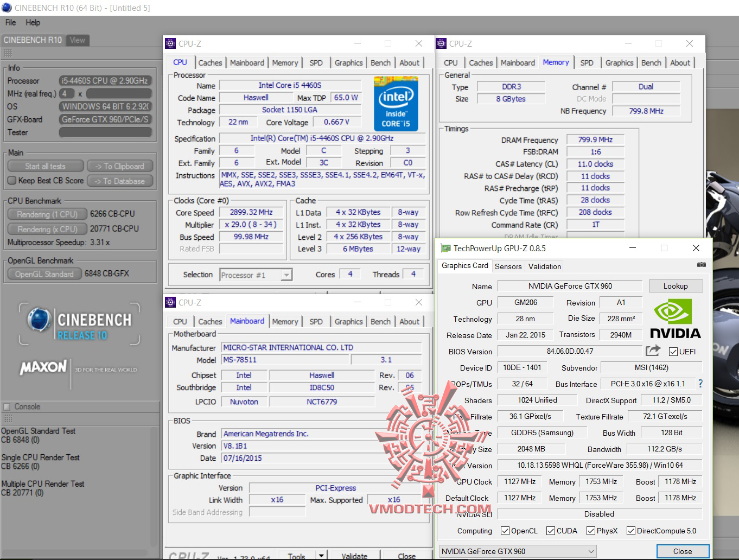Click the Driver Version field in GPU-Z

pyautogui.click(x=600, y=465)
